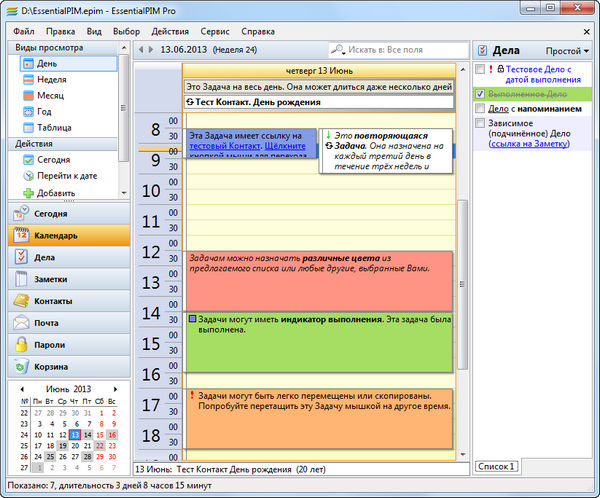Viewport: 600px width, 498px height.
Task: Check the Тестовое Дело task checkbox
Action: pyautogui.click(x=481, y=70)
